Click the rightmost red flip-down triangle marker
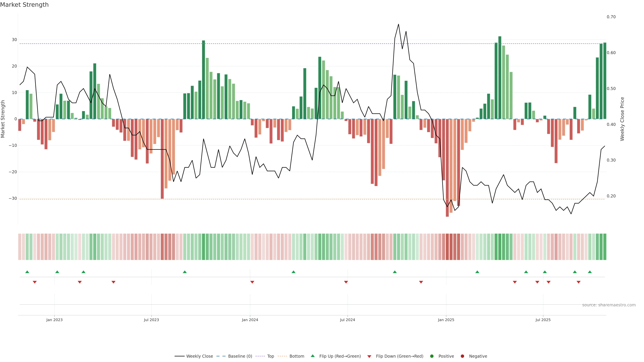The width and height of the screenshot is (644, 362). point(578,282)
